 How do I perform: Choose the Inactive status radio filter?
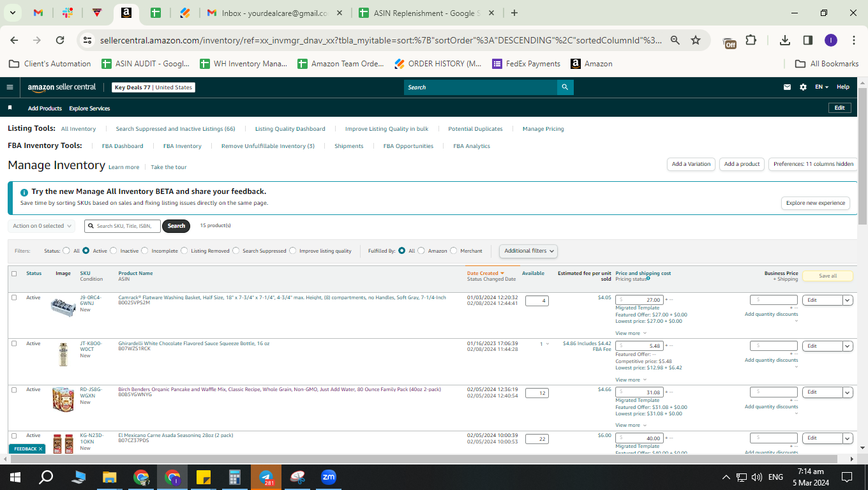coord(115,251)
